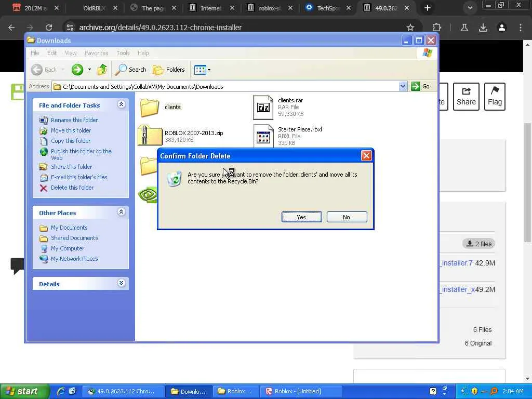This screenshot has height=399, width=532.
Task: Open browser three-dot menu
Action: click(521, 28)
